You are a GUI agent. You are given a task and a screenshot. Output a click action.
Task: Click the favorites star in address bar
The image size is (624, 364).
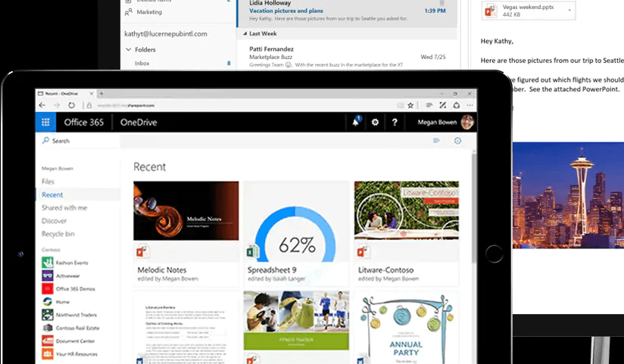[410, 105]
